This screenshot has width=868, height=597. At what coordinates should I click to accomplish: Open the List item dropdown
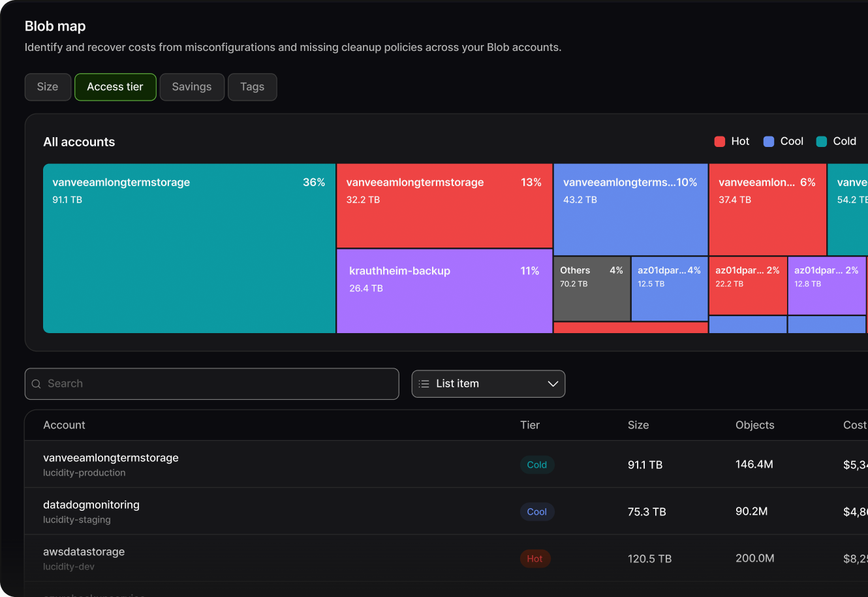(x=488, y=384)
